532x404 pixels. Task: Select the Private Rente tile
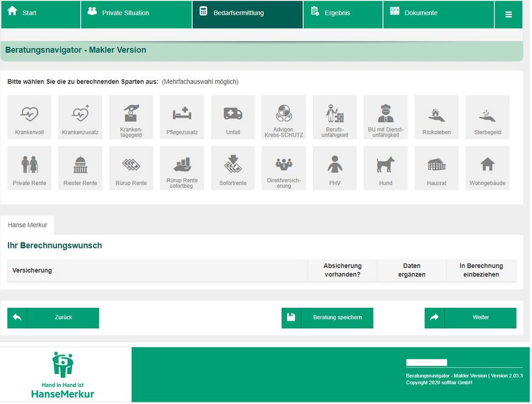(x=29, y=168)
